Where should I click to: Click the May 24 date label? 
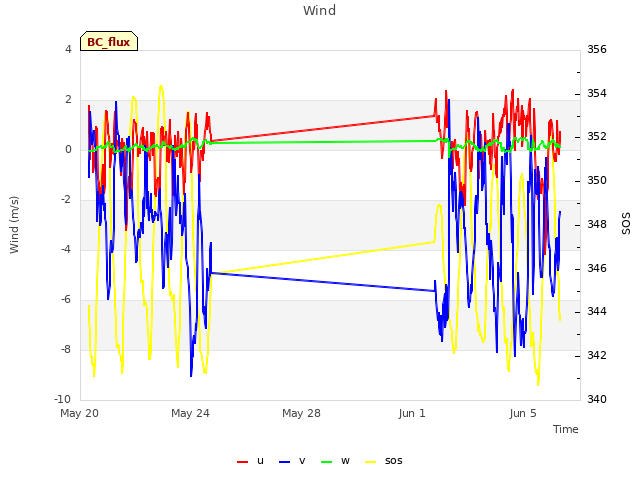[190, 413]
